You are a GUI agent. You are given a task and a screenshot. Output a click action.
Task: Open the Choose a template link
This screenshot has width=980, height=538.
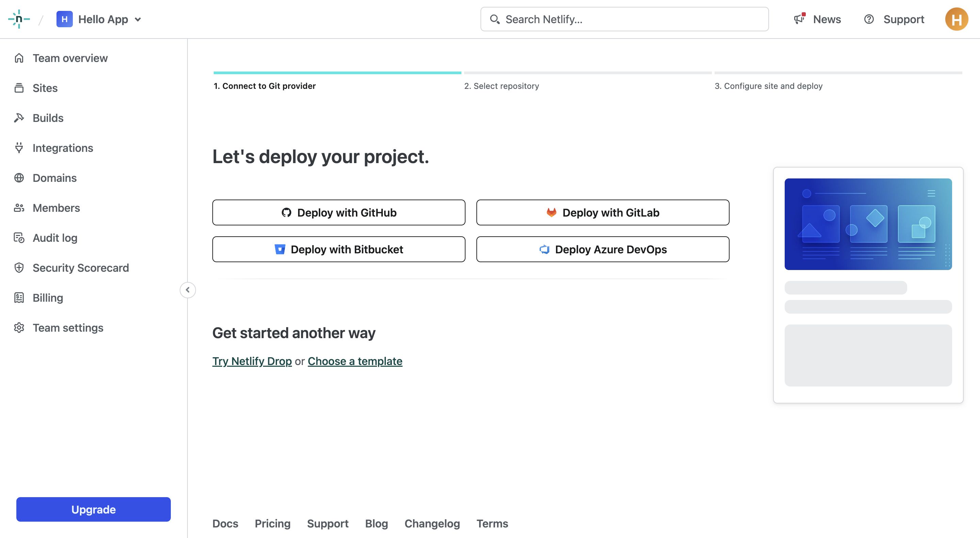(x=355, y=361)
